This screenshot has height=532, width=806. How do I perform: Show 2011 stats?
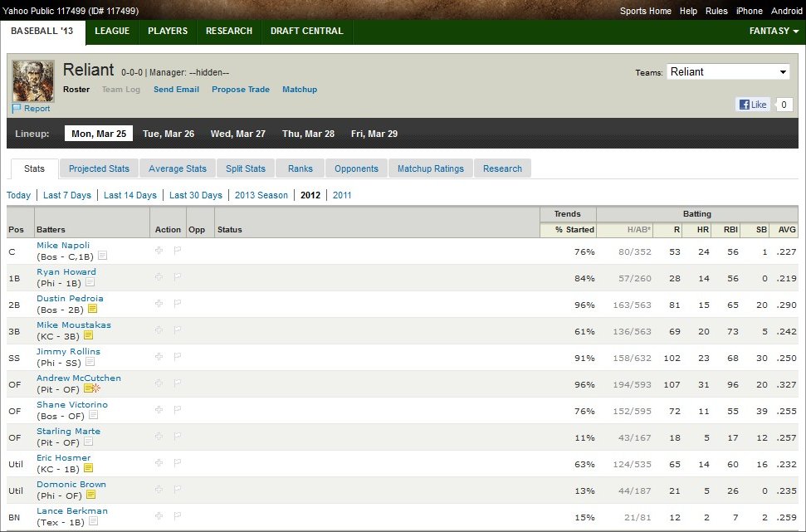pos(342,195)
